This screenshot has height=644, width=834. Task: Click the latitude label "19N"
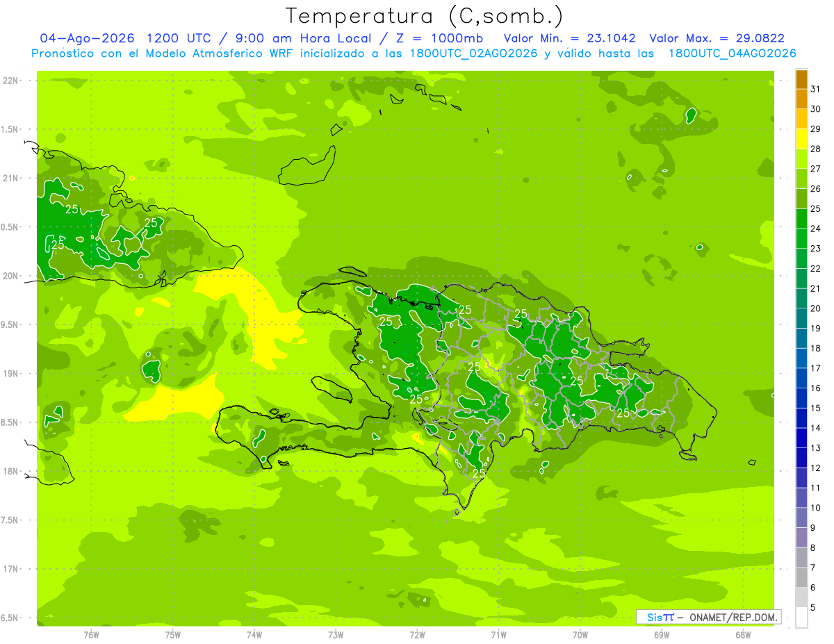click(12, 374)
